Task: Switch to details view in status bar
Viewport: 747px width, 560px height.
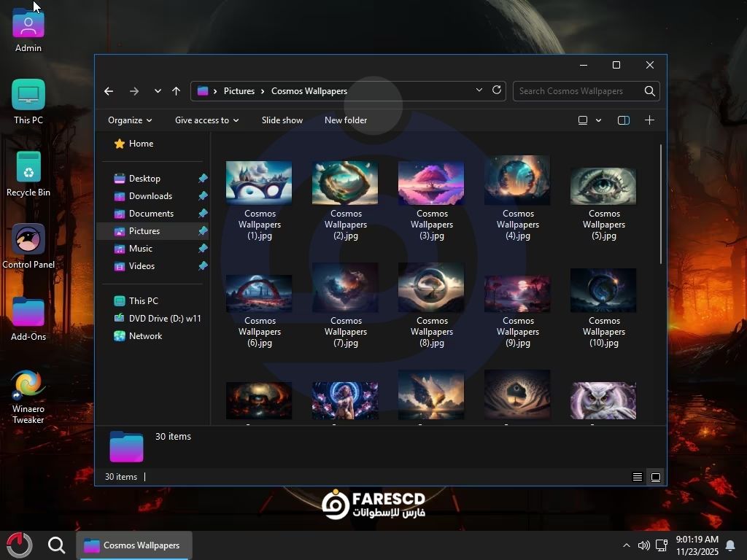Action: tap(638, 477)
